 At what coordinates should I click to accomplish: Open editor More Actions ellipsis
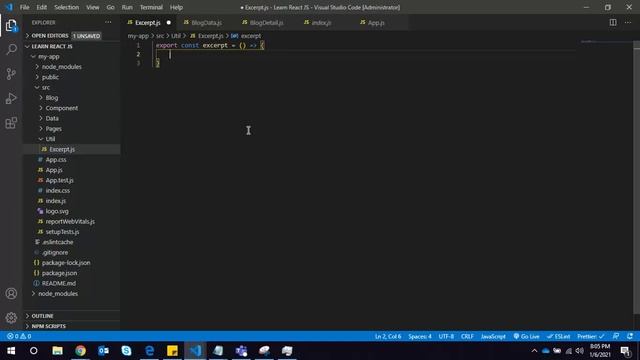point(628,22)
